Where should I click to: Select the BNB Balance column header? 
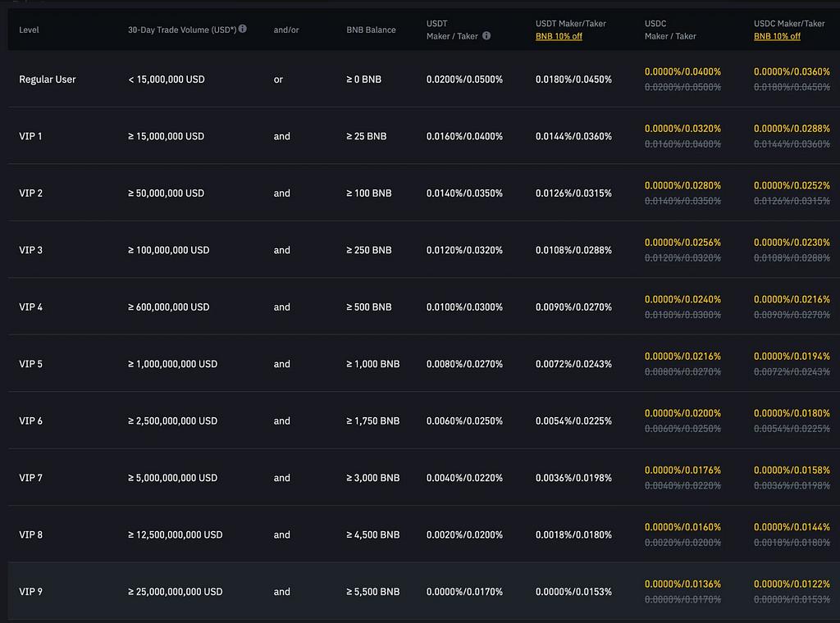pyautogui.click(x=371, y=30)
